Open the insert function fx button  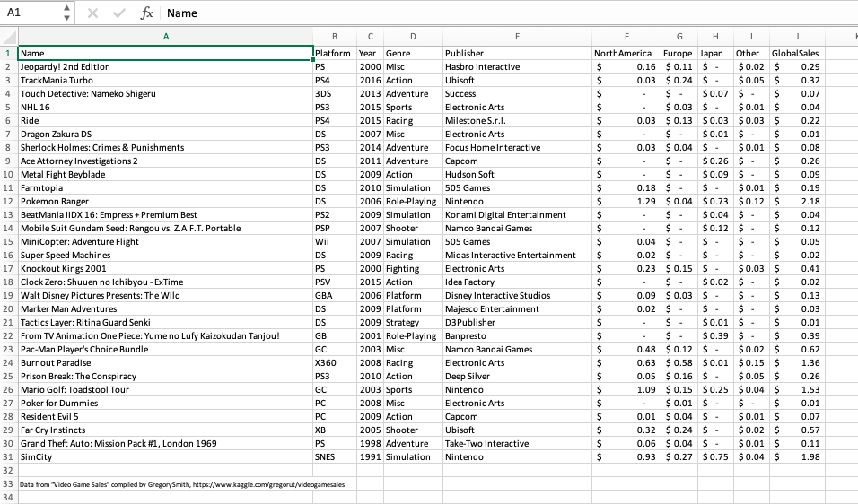(x=146, y=13)
